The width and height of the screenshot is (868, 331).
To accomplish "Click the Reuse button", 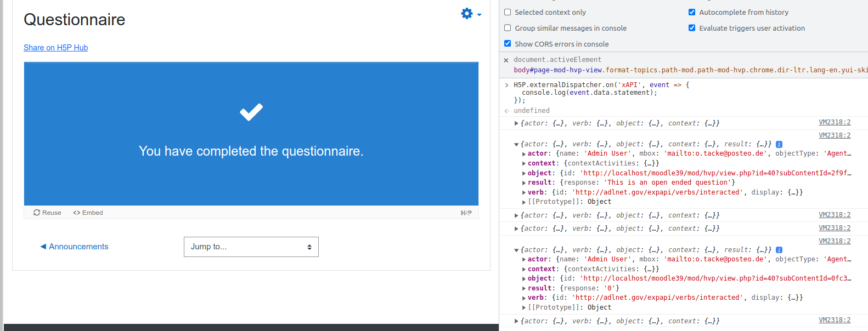I will click(x=47, y=213).
